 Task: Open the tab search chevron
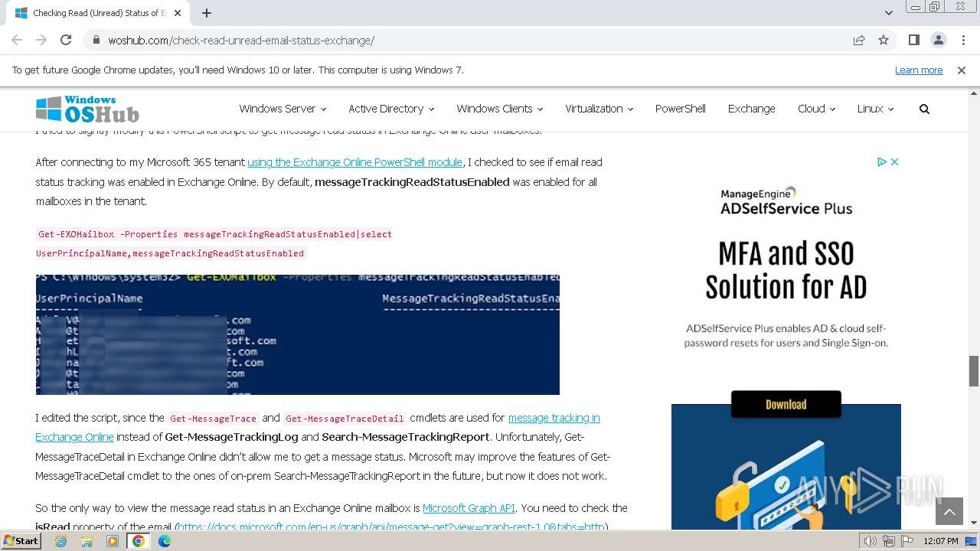(x=888, y=13)
